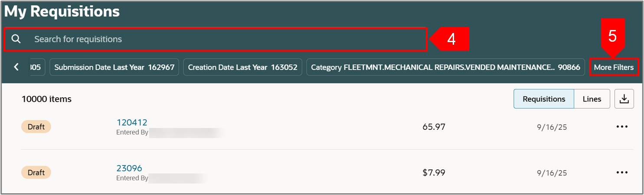Open actions menu for requisition 120412
Screen dimensions: 644x195
pyautogui.click(x=622, y=127)
